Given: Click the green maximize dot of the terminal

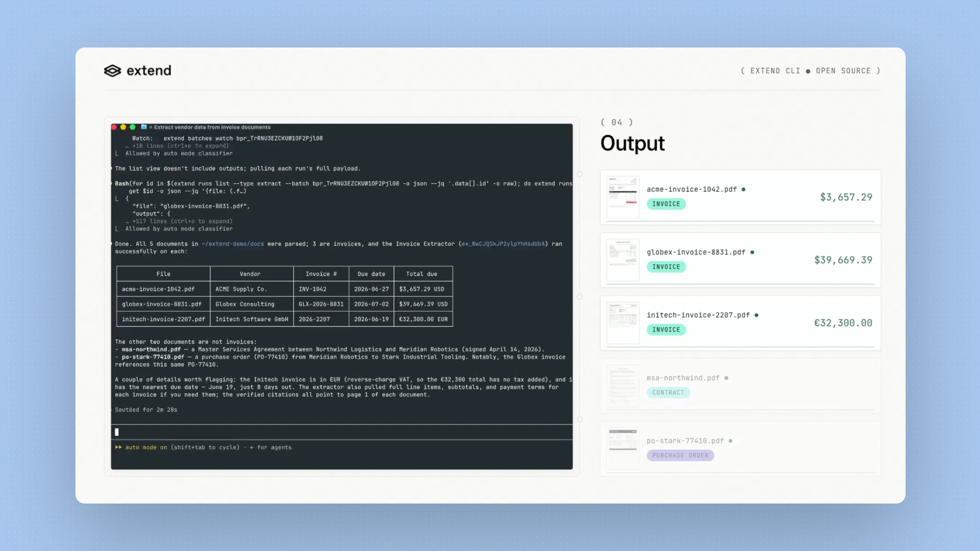Looking at the screenshot, I should pos(132,127).
